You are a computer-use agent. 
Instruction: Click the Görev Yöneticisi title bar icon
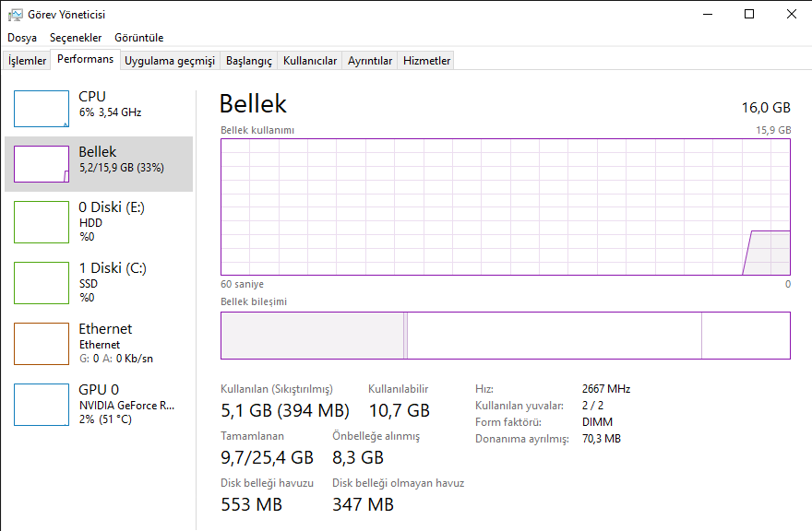tap(15, 14)
